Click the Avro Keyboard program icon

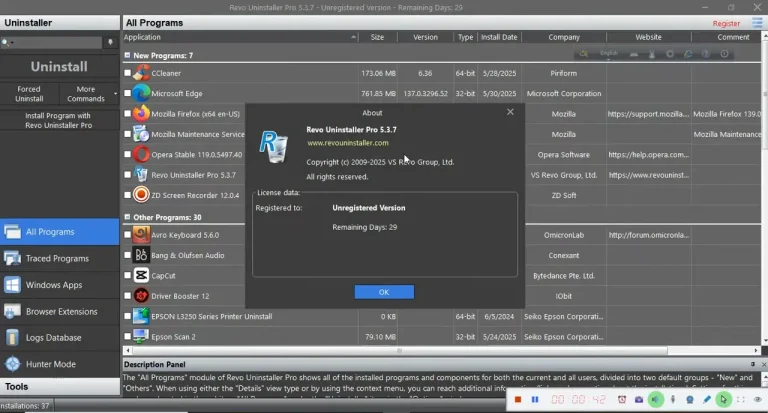tap(141, 235)
